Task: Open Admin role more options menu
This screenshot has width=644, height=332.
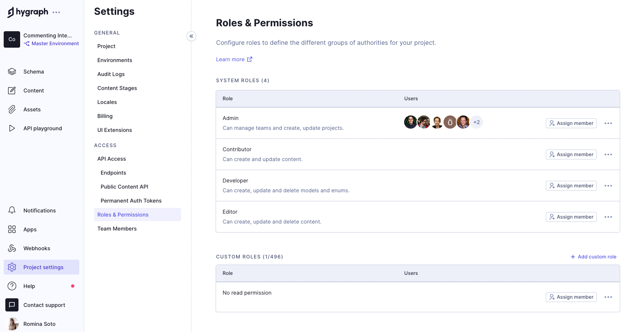Action: coord(608,123)
